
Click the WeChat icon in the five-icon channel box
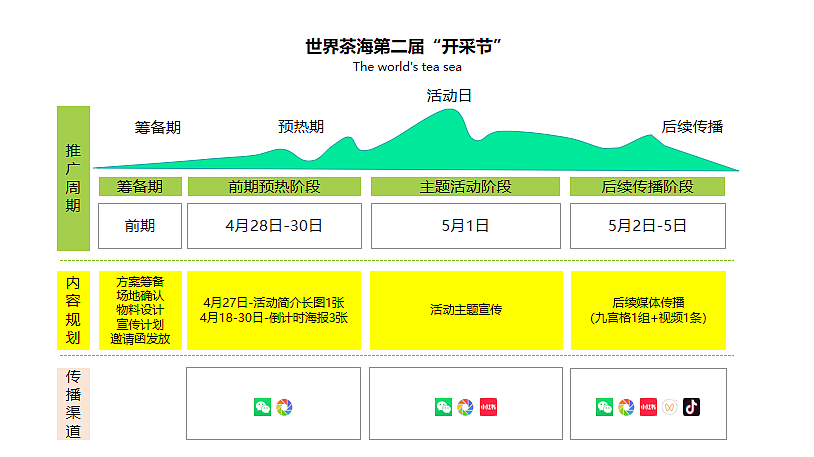pyautogui.click(x=604, y=407)
